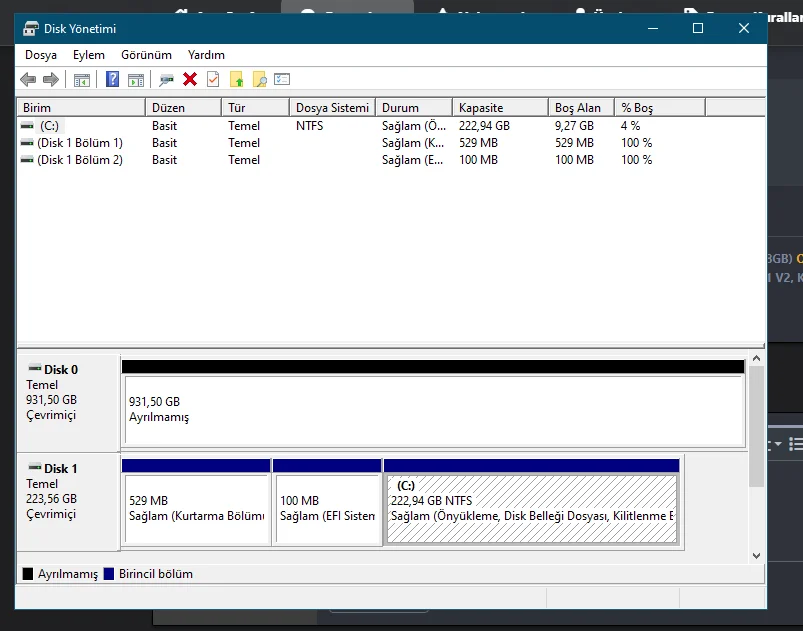Viewport: 803px width, 631px height.
Task: Toggle the console tree pane icon
Action: click(82, 80)
